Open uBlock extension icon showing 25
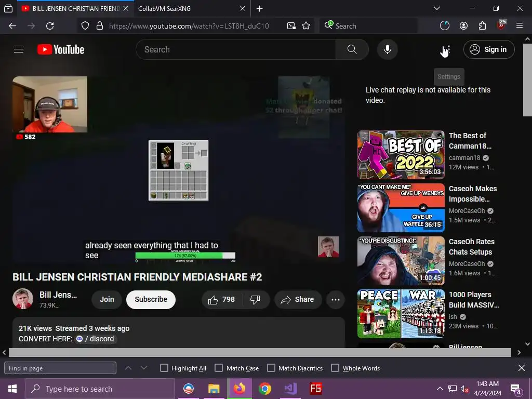Viewport: 532px width, 399px height. 501,25
